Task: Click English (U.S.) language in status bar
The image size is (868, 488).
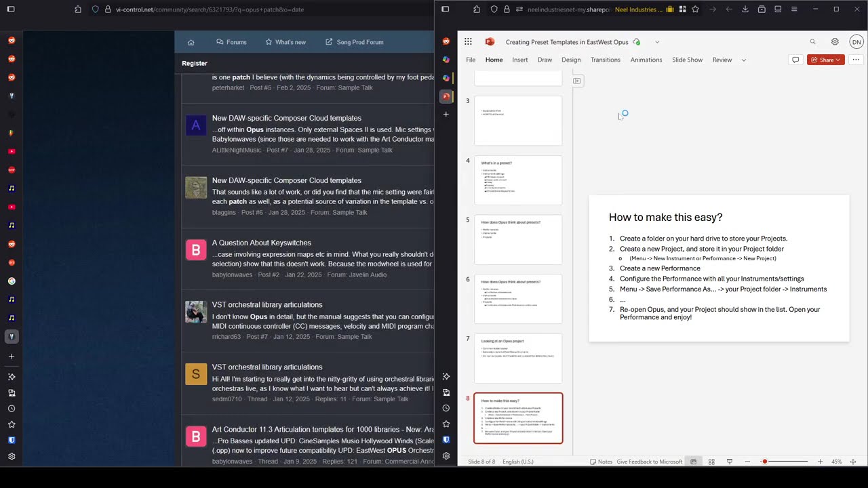Action: [x=518, y=462]
